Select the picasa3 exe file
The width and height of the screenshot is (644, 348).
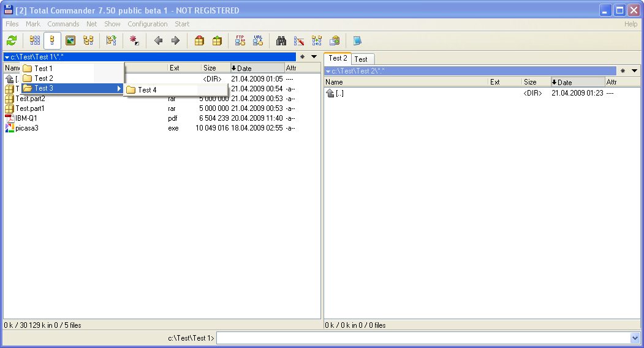[x=162, y=128]
